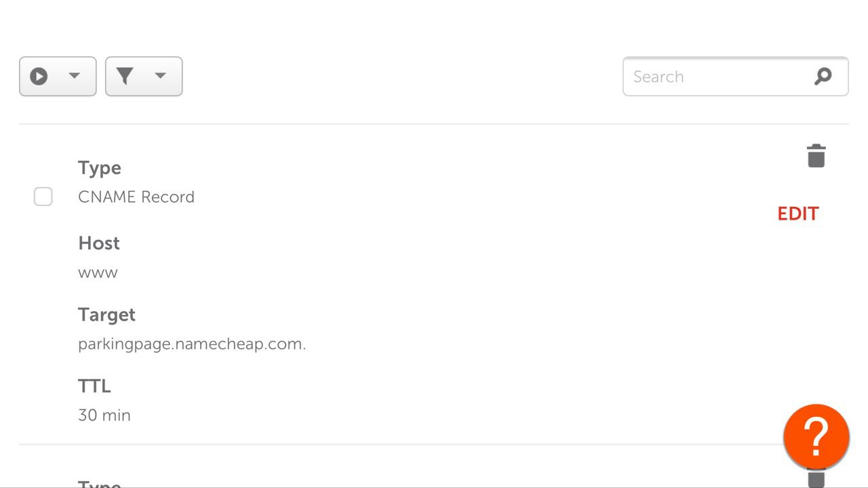
Task: Click the Type label above CNAME Record
Action: [x=100, y=168]
